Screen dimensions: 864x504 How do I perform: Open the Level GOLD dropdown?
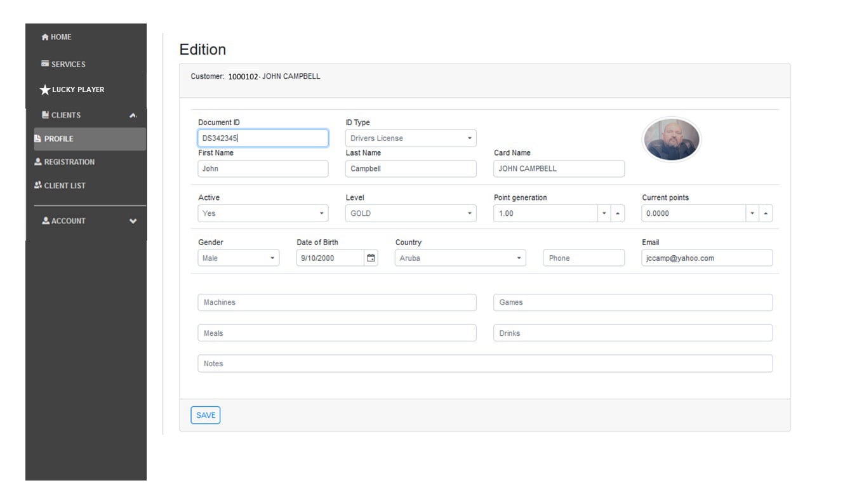point(411,213)
